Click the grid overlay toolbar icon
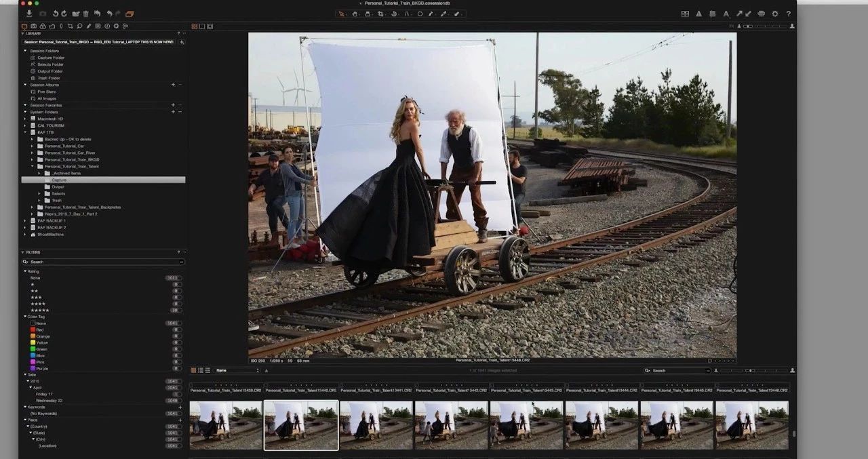Screen dimensions: 868x459 tap(685, 14)
